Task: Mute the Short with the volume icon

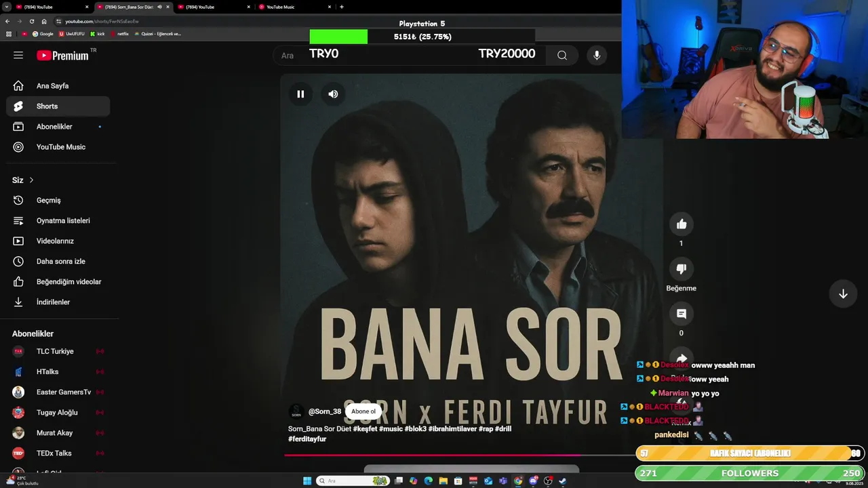Action: pos(333,94)
